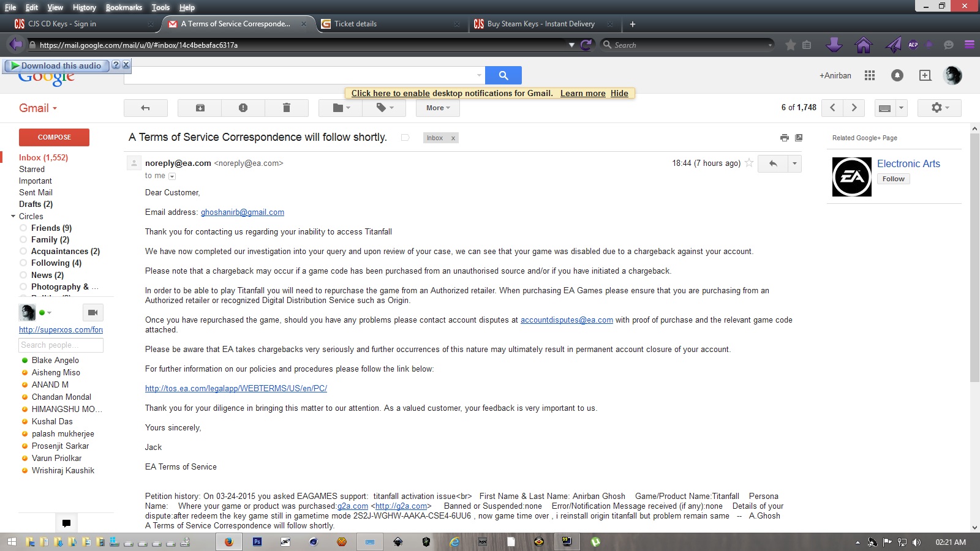Click 'Click here to enable' notifications link
The height and width of the screenshot is (551, 980).
tap(391, 93)
